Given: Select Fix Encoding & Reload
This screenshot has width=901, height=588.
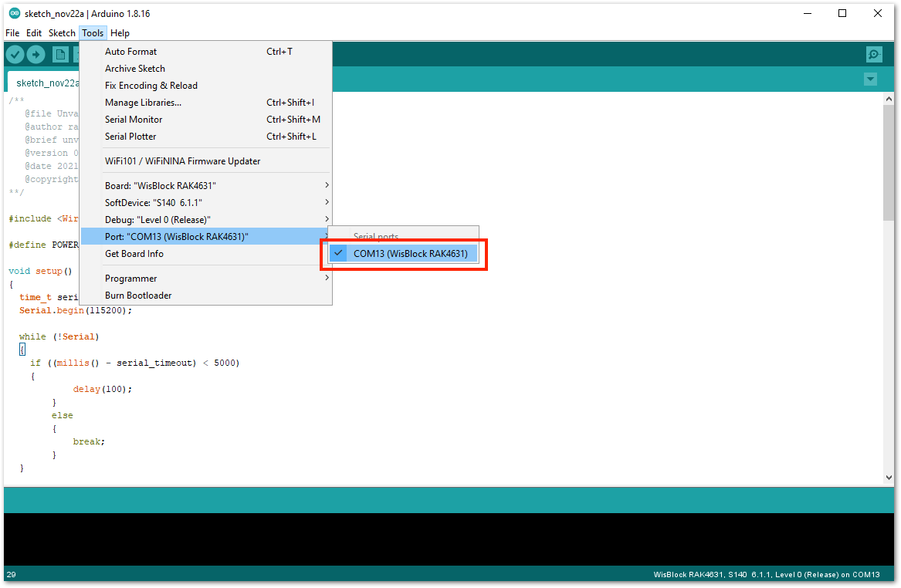Looking at the screenshot, I should [205, 86].
